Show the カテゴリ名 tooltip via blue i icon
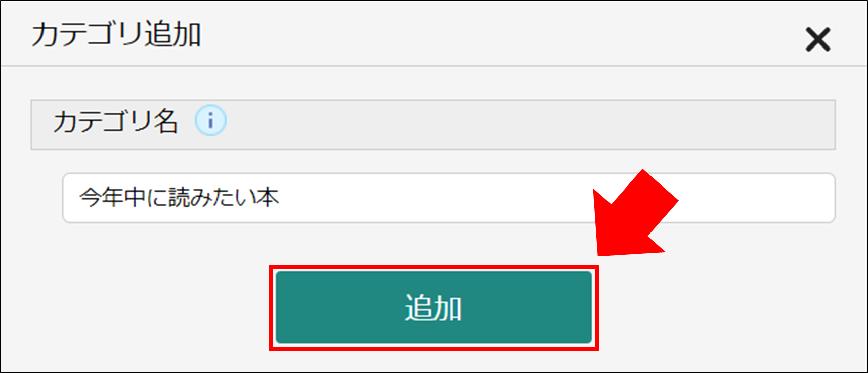Image resolution: width=868 pixels, height=373 pixels. [210, 121]
